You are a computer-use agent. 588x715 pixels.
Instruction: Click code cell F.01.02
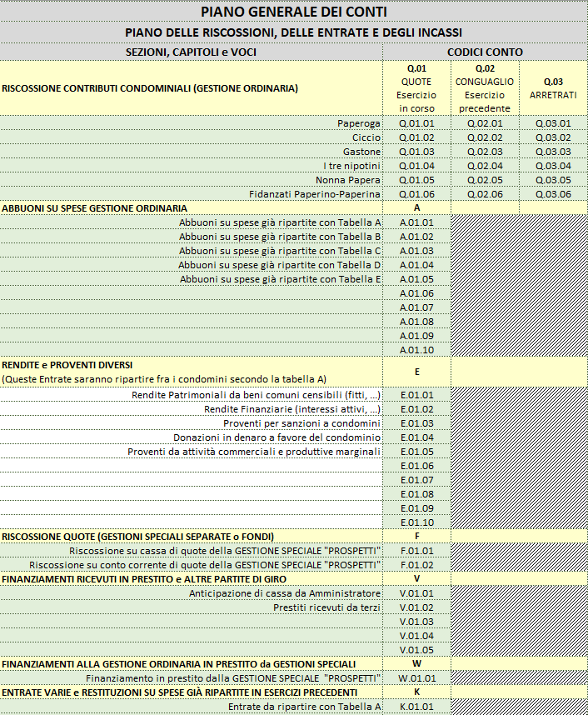coord(416,564)
